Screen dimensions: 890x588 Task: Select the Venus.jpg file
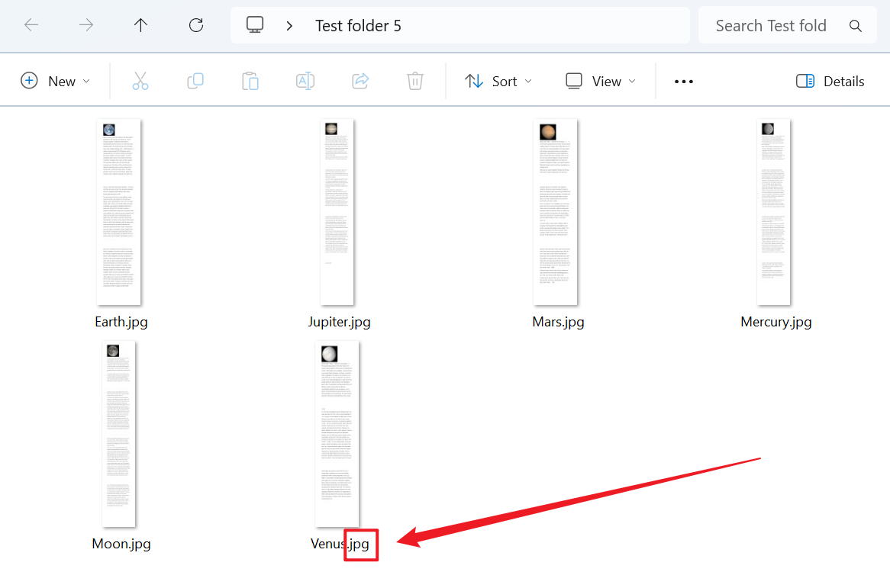pos(337,435)
